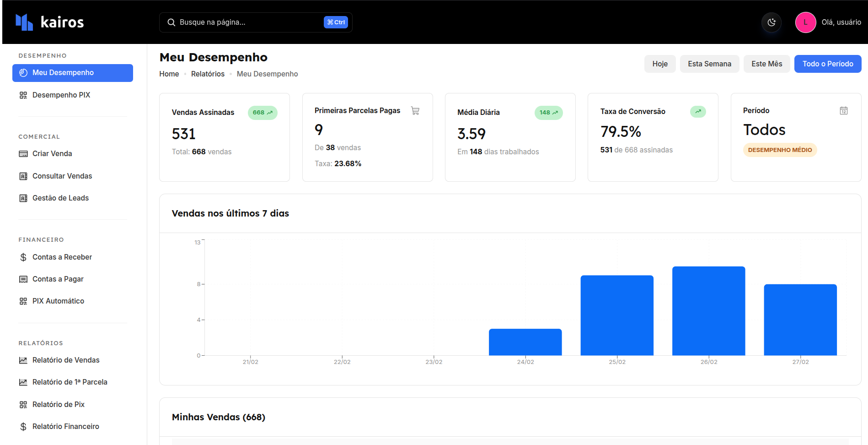Click the chart icon beside Relatório de Vendas
Image resolution: width=868 pixels, height=445 pixels.
pyautogui.click(x=23, y=360)
